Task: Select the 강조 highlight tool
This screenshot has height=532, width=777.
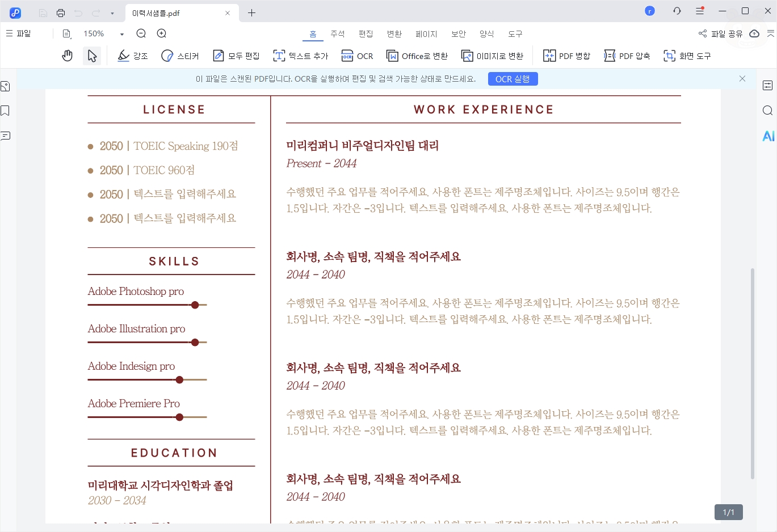Action: tap(133, 56)
